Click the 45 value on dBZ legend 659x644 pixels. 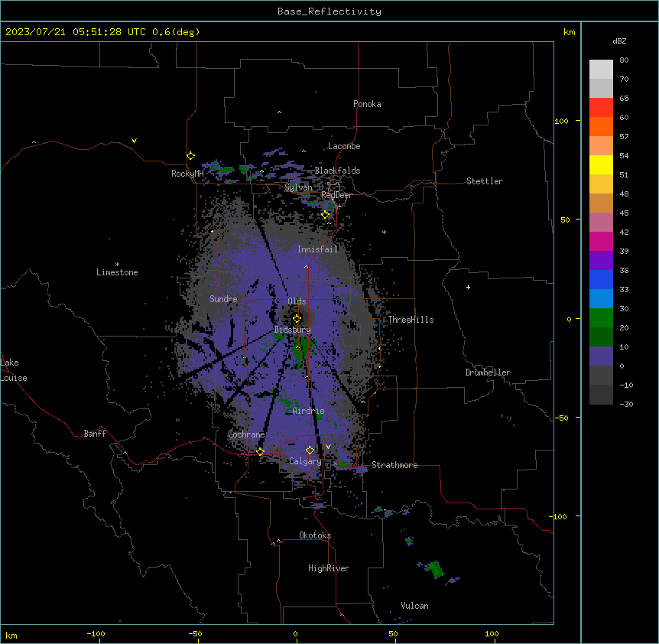(x=624, y=213)
